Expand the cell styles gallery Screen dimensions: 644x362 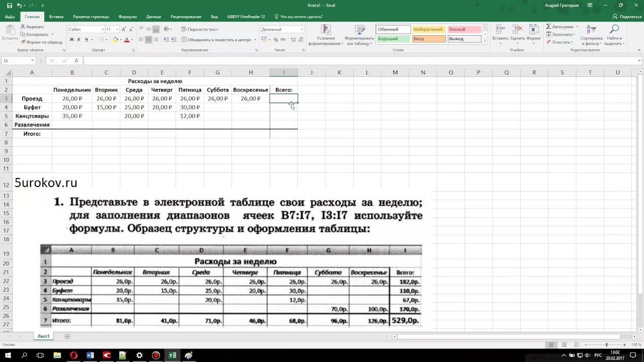[485, 41]
